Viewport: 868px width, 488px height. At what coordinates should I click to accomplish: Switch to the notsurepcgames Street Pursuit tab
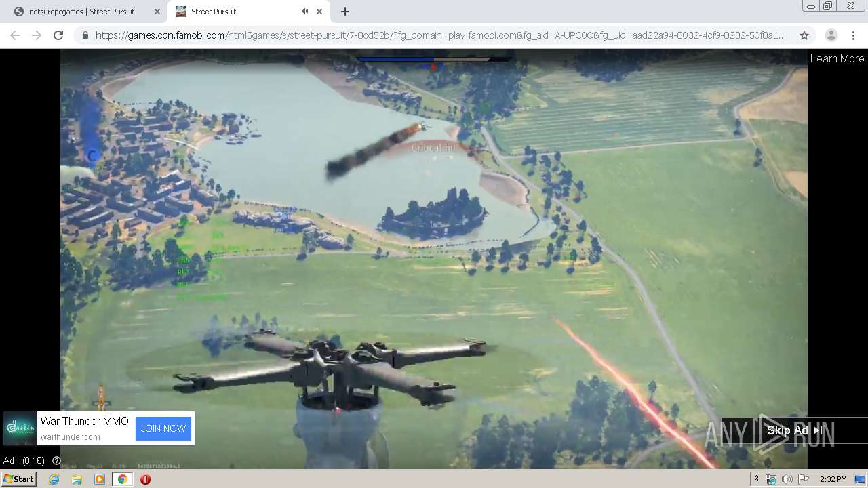pyautogui.click(x=81, y=12)
